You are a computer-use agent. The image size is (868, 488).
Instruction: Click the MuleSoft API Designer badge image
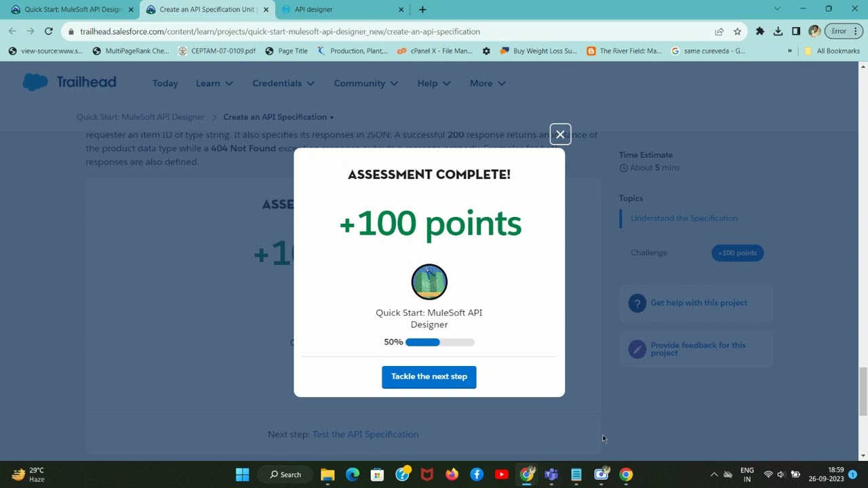coord(429,282)
